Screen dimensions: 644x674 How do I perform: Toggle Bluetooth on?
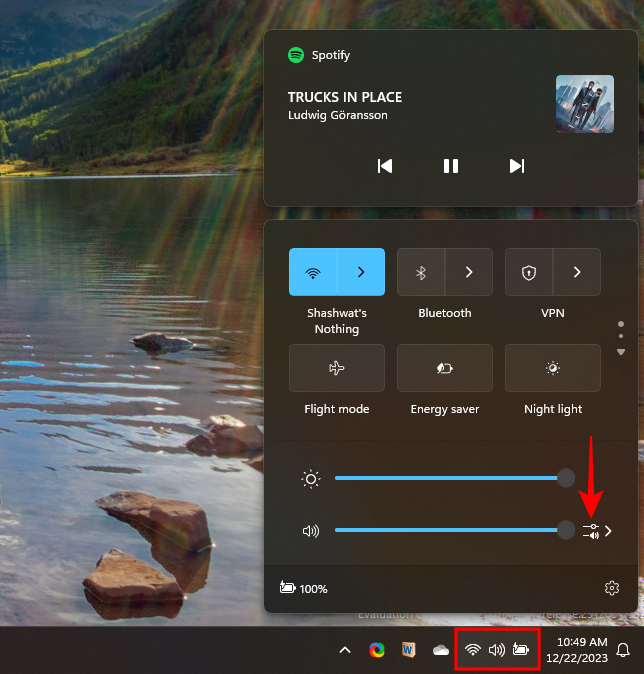pyautogui.click(x=421, y=272)
